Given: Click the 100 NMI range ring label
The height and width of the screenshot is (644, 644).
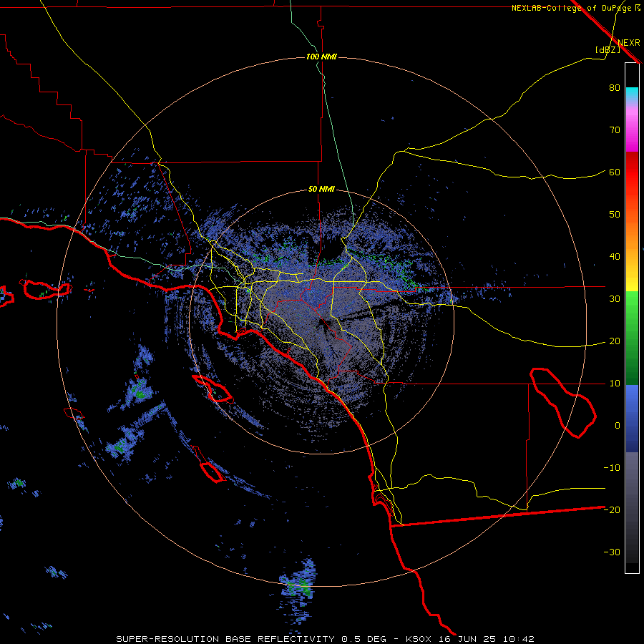Looking at the screenshot, I should coord(321,57).
